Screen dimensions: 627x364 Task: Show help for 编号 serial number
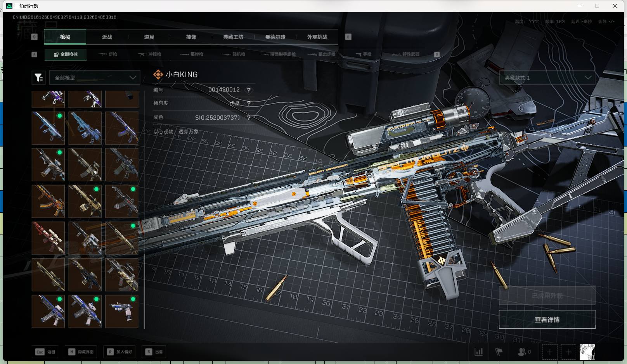pyautogui.click(x=249, y=90)
